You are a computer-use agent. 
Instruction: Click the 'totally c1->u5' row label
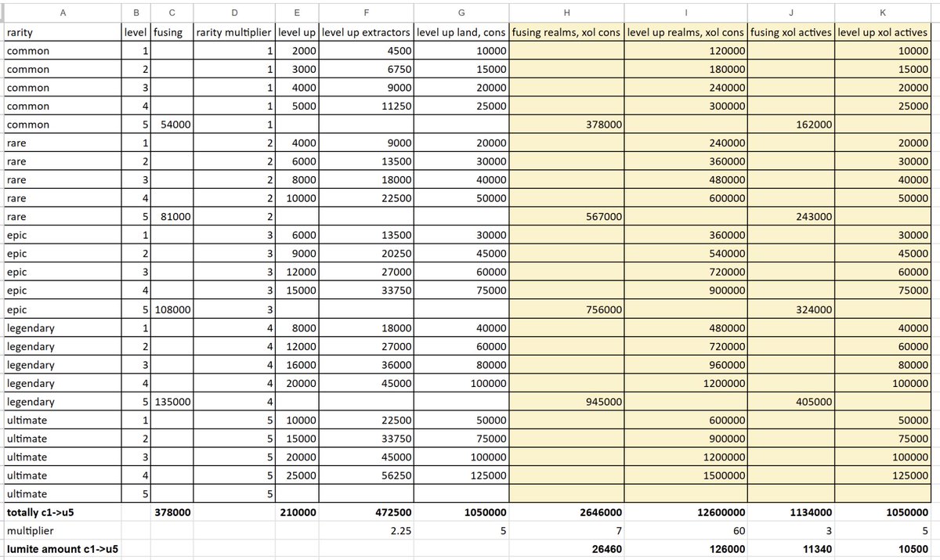coord(63,512)
